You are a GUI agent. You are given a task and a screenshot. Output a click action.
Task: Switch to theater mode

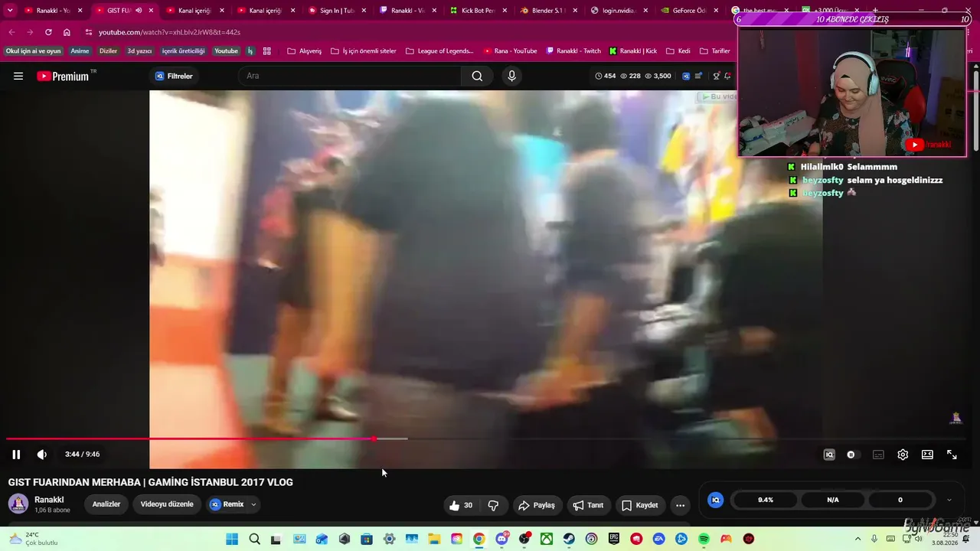click(x=927, y=455)
